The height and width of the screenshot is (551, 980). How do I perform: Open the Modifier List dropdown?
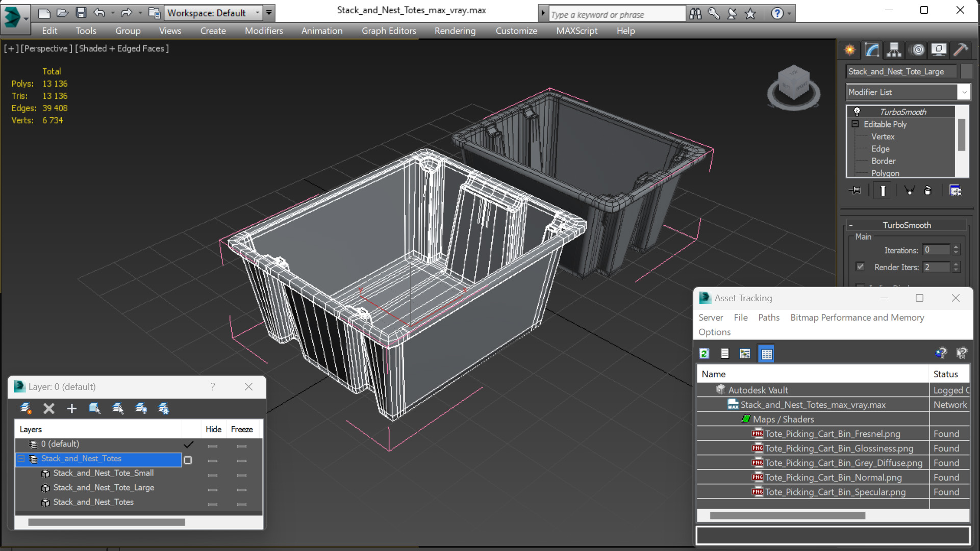(963, 92)
